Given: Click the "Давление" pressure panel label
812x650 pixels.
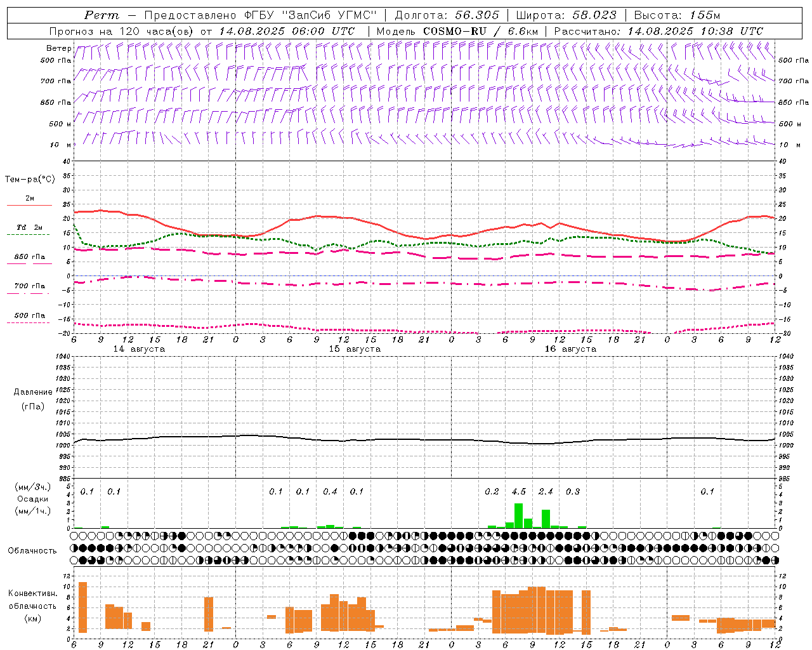Looking at the screenshot, I should (33, 392).
